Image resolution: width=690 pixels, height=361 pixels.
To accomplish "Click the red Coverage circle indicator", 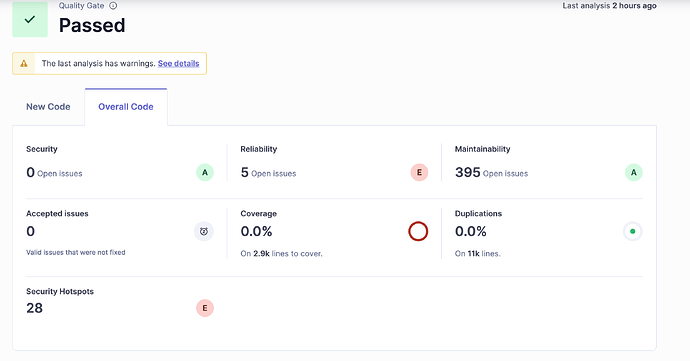I will tap(418, 231).
